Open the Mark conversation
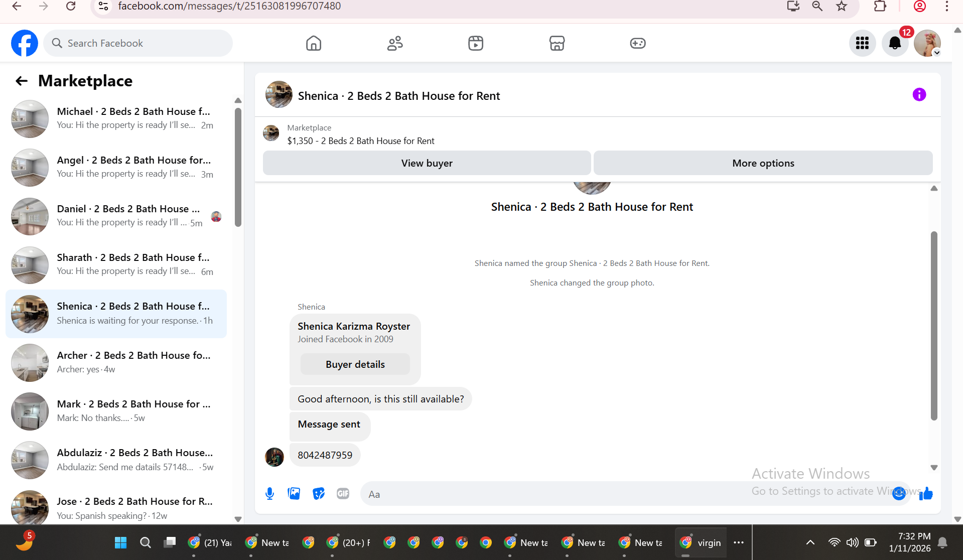This screenshot has height=560, width=963. coord(116,411)
